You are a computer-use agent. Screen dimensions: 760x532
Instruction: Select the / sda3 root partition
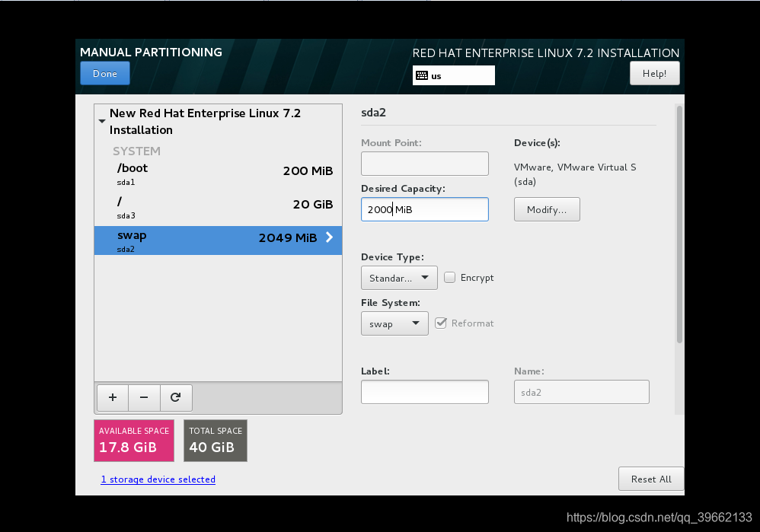tap(218, 207)
